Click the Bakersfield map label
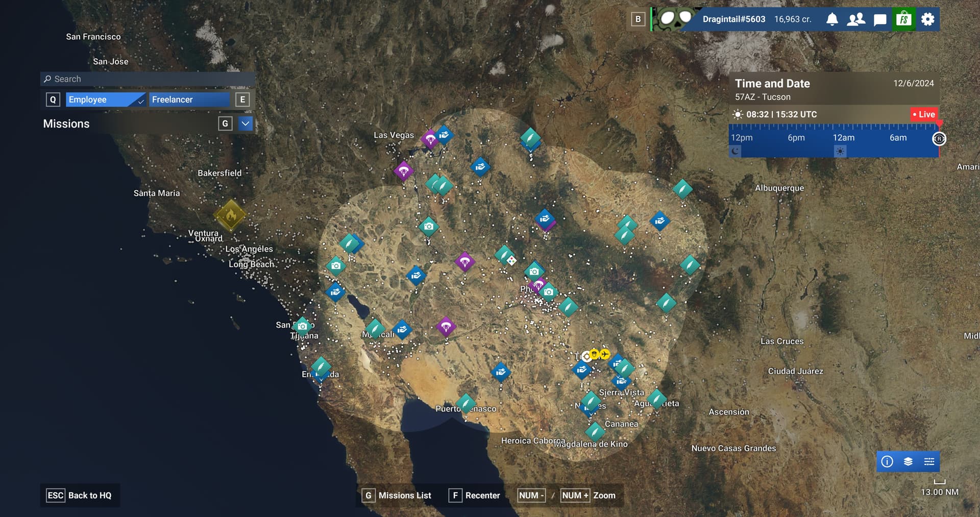Viewport: 980px width, 517px height. [x=219, y=173]
